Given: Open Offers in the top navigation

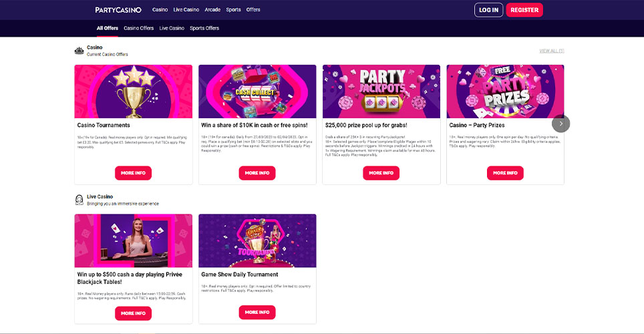Looking at the screenshot, I should 253,9.
